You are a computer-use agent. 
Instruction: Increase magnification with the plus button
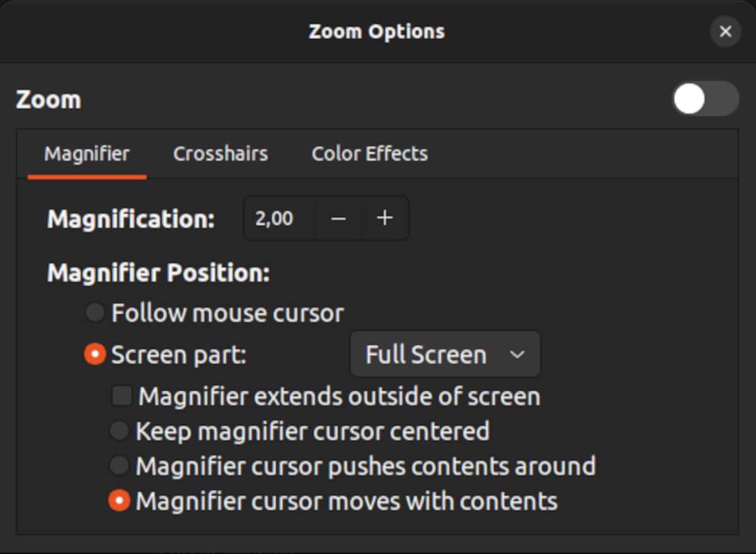tap(384, 218)
